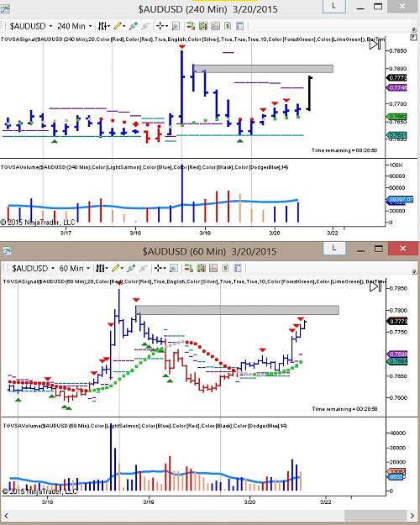420x525 pixels.
Task: Click 'Time remaining' text in 60 Min chart
Action: 345,409
